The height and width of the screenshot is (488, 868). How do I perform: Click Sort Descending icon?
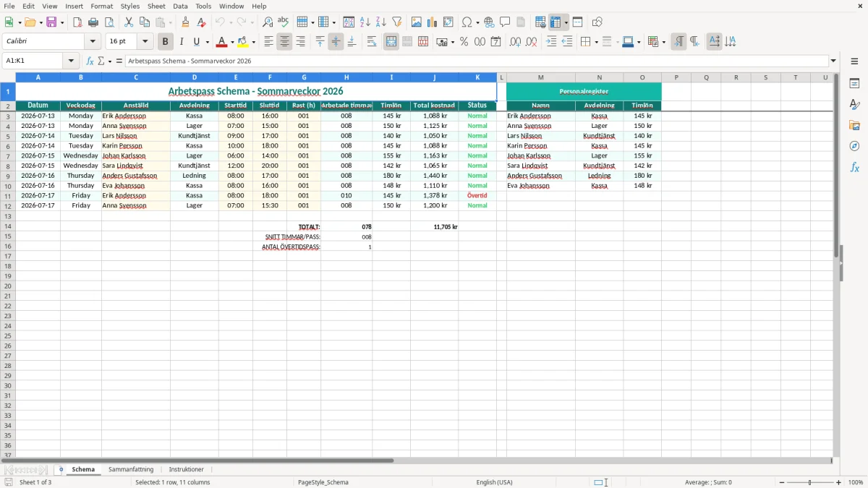381,22
